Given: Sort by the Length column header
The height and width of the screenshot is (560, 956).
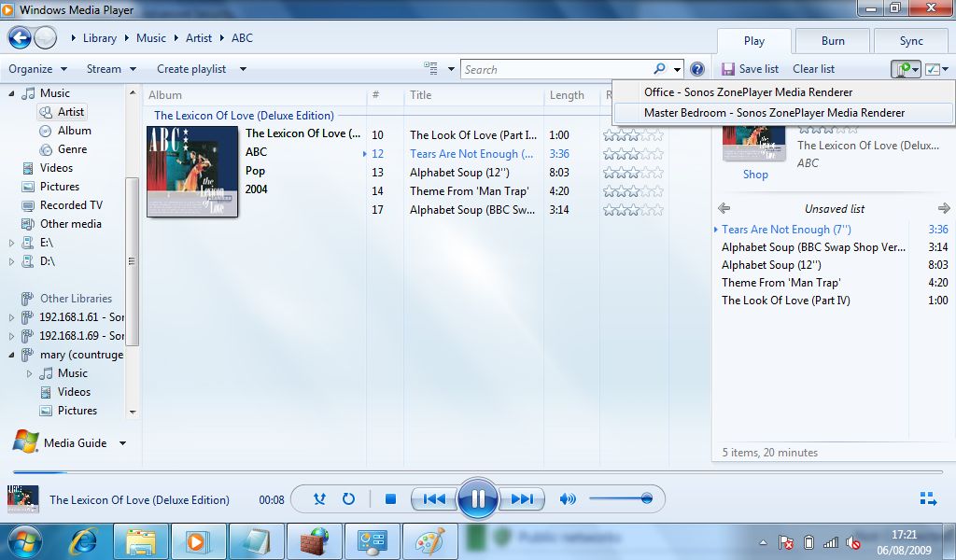Looking at the screenshot, I should click(567, 95).
